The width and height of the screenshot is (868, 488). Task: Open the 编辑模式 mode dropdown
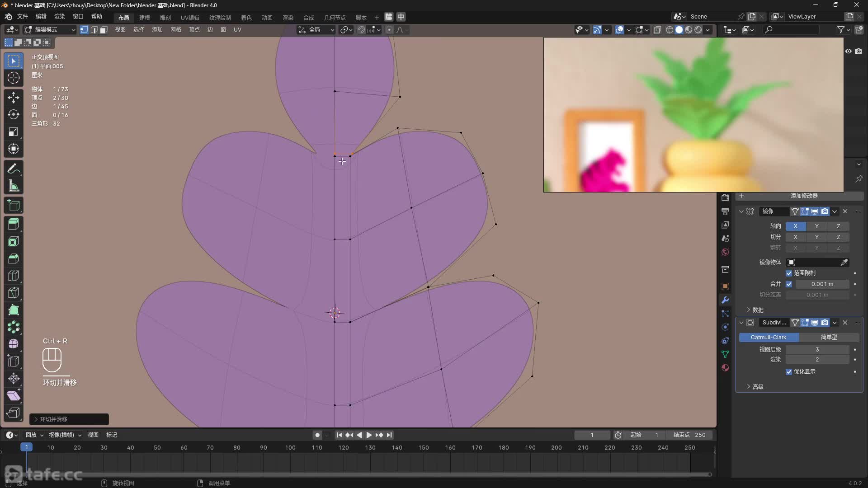pos(50,30)
